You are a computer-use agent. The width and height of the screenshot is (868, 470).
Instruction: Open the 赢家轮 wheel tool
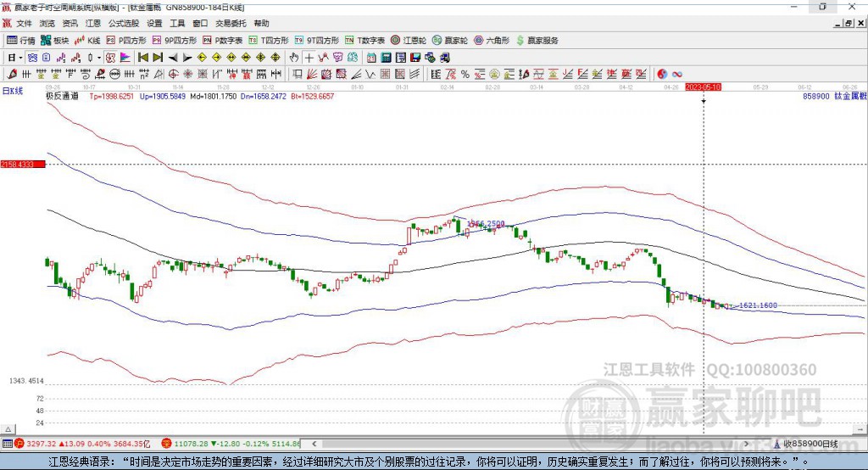click(x=449, y=41)
